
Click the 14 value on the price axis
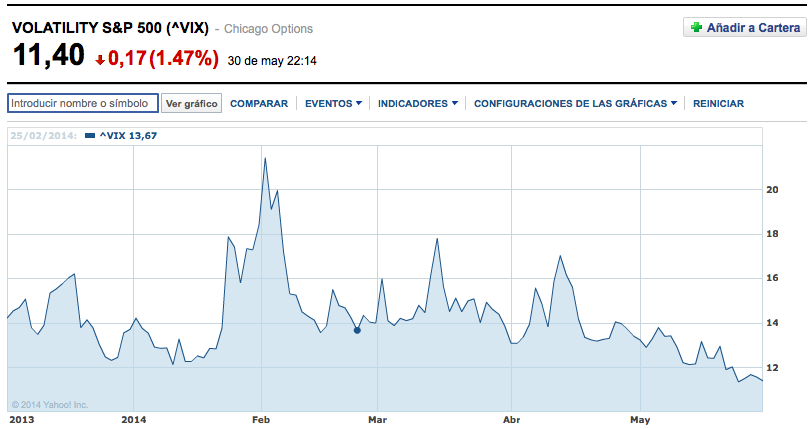[772, 323]
